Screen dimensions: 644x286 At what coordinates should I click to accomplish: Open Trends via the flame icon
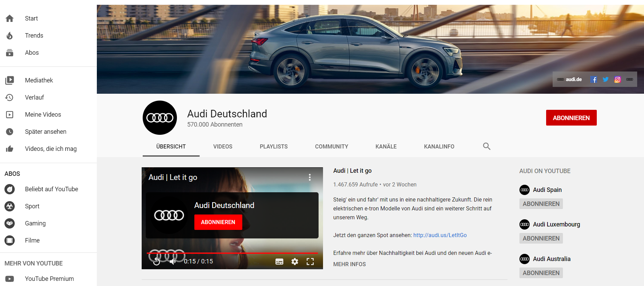point(10,36)
